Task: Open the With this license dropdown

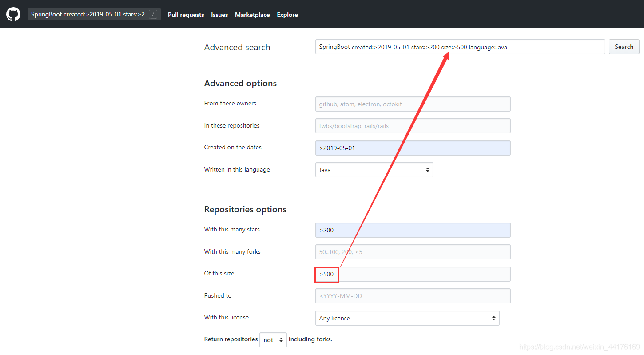Action: click(407, 318)
